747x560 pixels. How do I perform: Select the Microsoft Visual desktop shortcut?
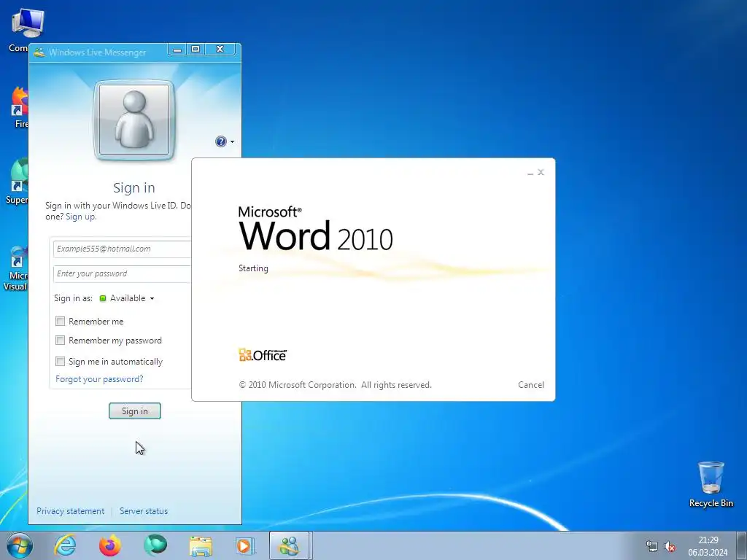coord(15,268)
